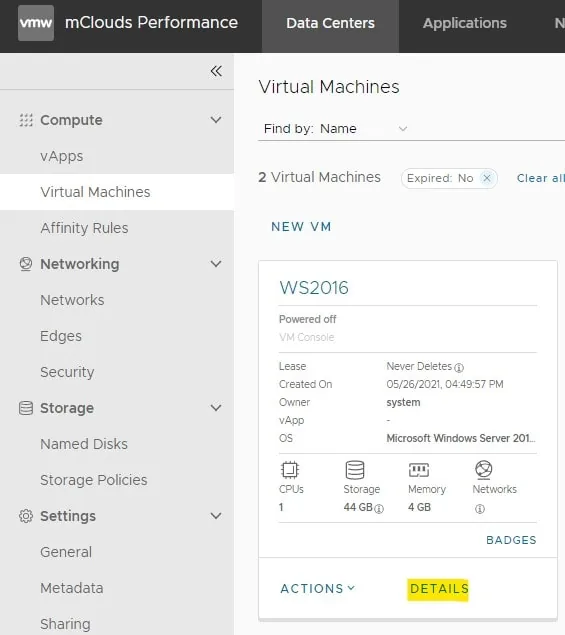
Task: Click the CPUs chip icon
Action: tap(290, 470)
